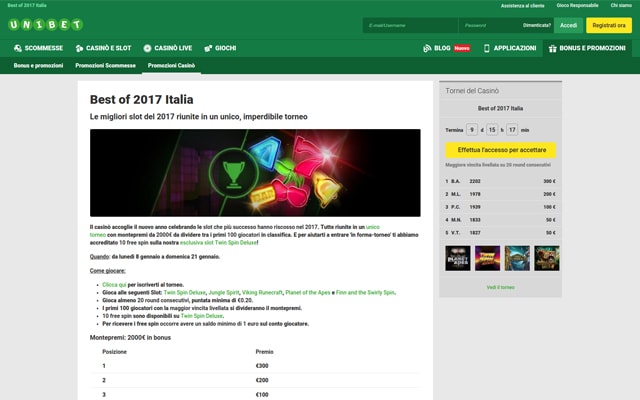This screenshot has height=400, width=640.
Task: Select leaderboard row 3 P.C.
Action: click(x=500, y=207)
